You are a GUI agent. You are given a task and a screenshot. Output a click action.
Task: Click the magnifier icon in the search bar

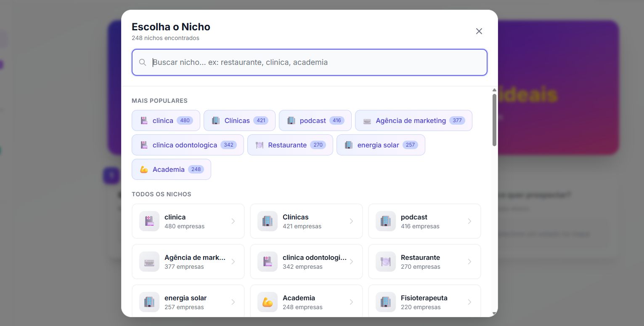[x=143, y=62]
